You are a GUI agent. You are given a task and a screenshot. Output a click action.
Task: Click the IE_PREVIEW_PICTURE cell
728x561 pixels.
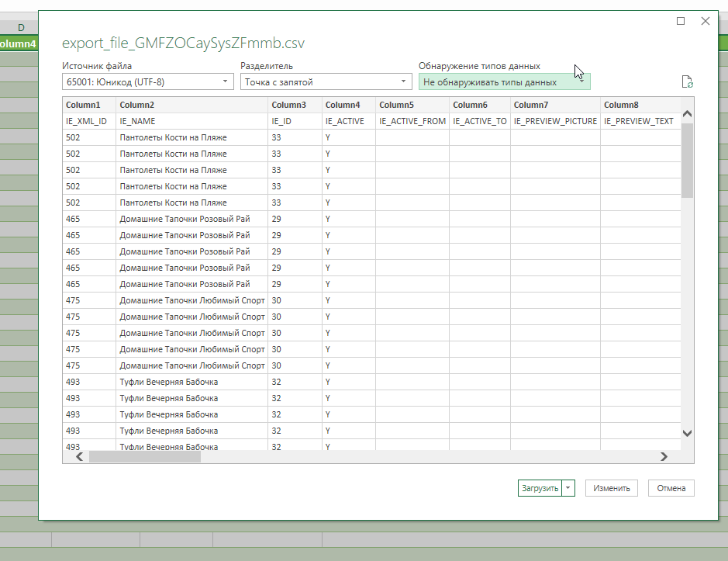[x=555, y=121]
